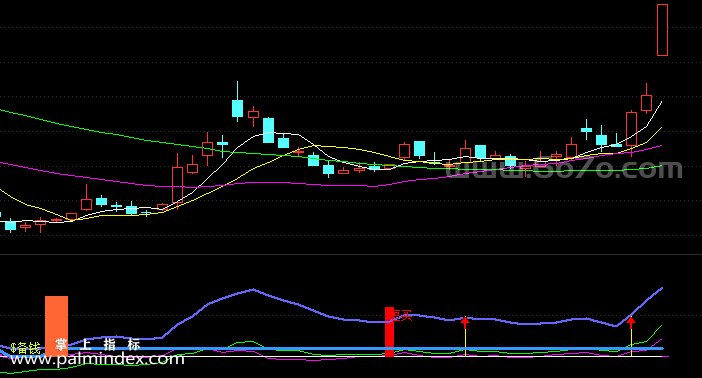Click the second red up-arrow signal near right edge
The image size is (702, 378).
tap(631, 322)
